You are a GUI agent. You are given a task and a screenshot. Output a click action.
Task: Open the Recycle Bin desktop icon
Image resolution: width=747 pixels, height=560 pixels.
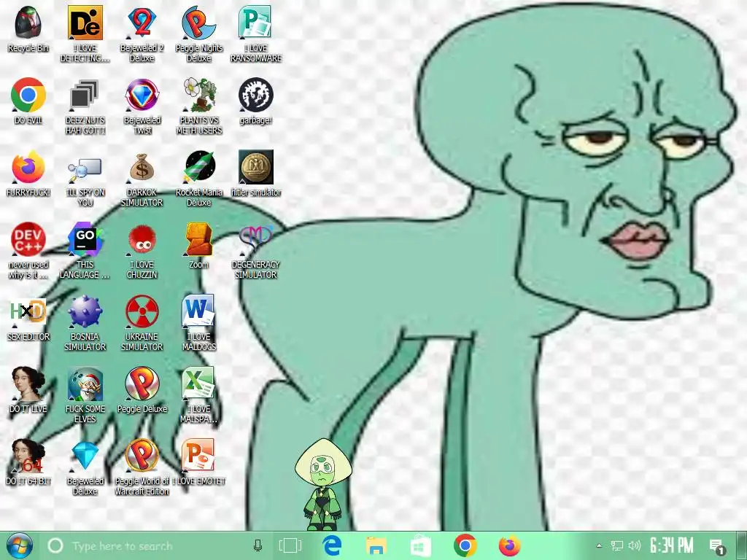point(28,23)
